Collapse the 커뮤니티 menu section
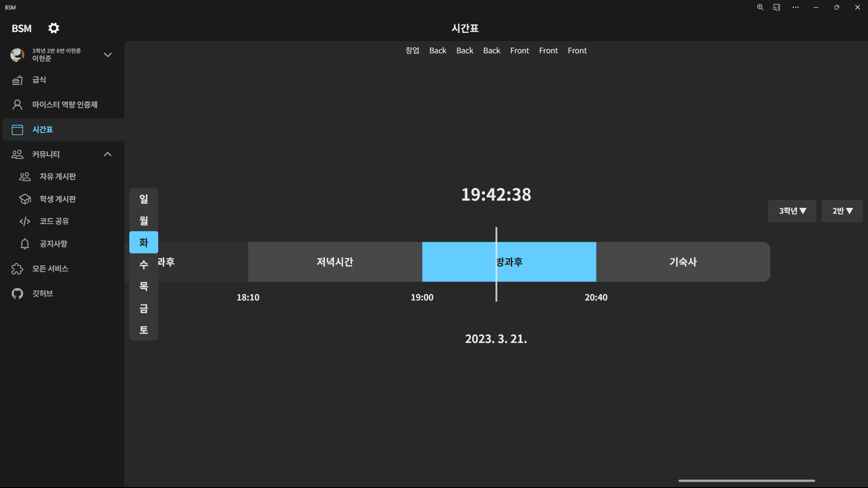This screenshot has width=868, height=488. (x=108, y=155)
